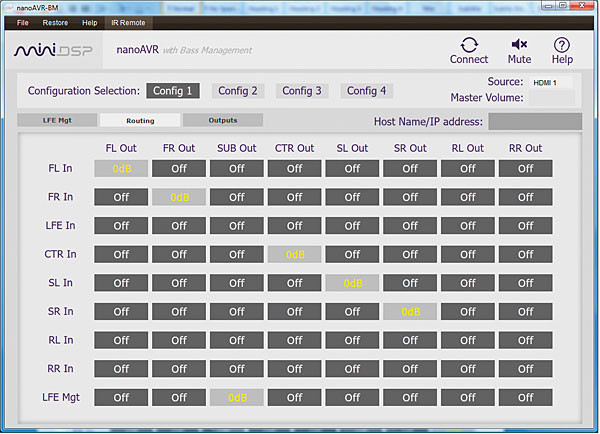Open the Restore menu
The height and width of the screenshot is (434, 600).
click(x=55, y=23)
